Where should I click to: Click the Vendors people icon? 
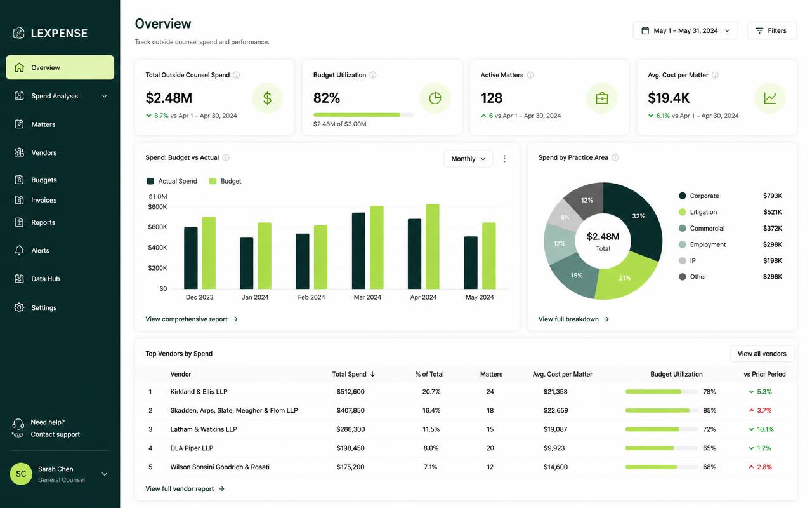(19, 153)
